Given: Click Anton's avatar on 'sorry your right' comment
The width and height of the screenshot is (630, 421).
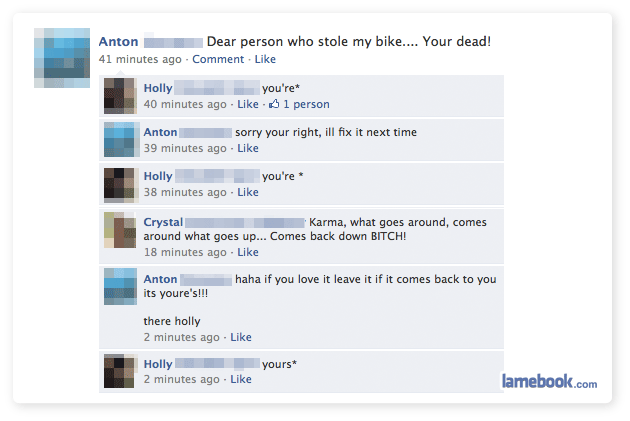Looking at the screenshot, I should pos(120,139).
